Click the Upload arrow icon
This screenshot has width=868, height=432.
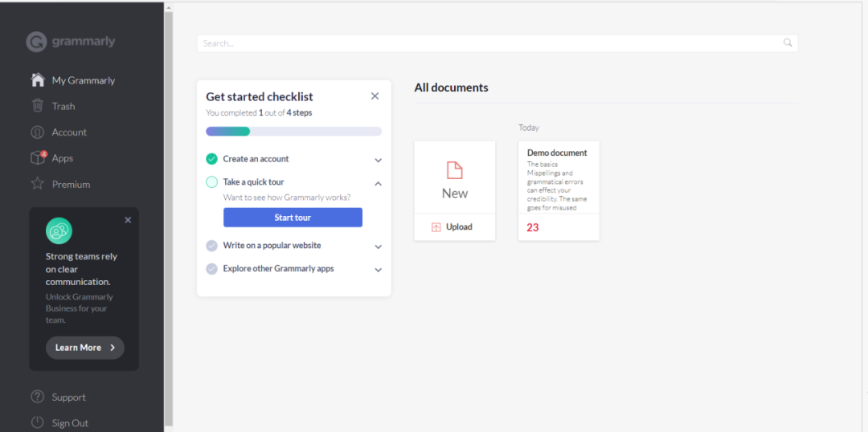(x=436, y=227)
